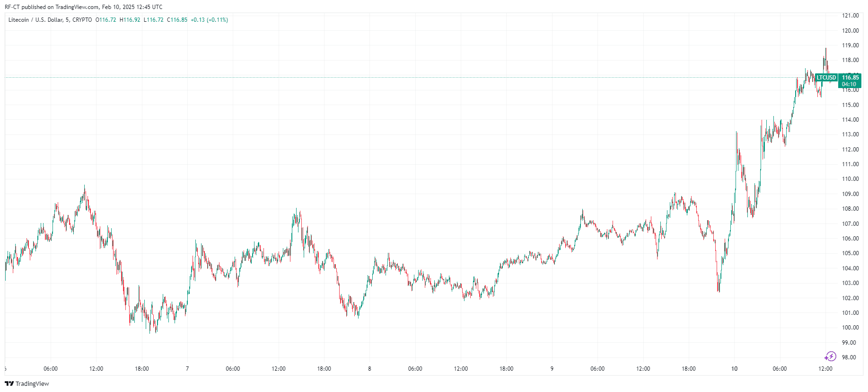
Task: Click the 120.00 price axis label
Action: coord(850,31)
